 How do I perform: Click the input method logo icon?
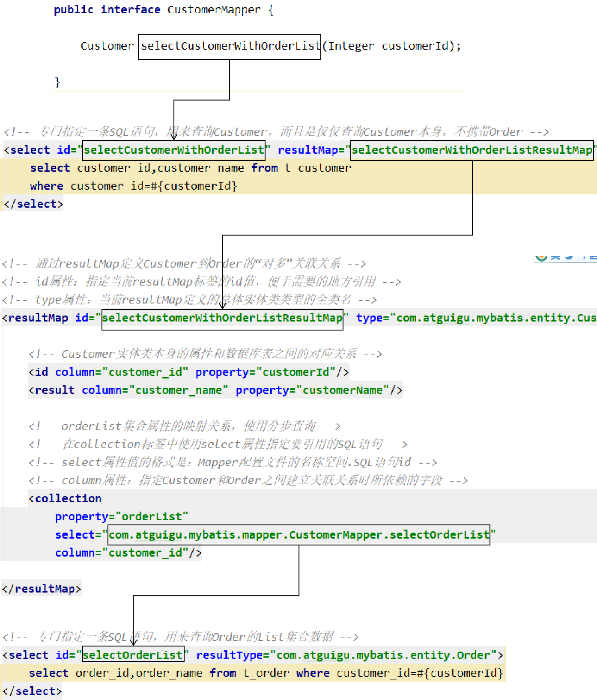(x=542, y=257)
